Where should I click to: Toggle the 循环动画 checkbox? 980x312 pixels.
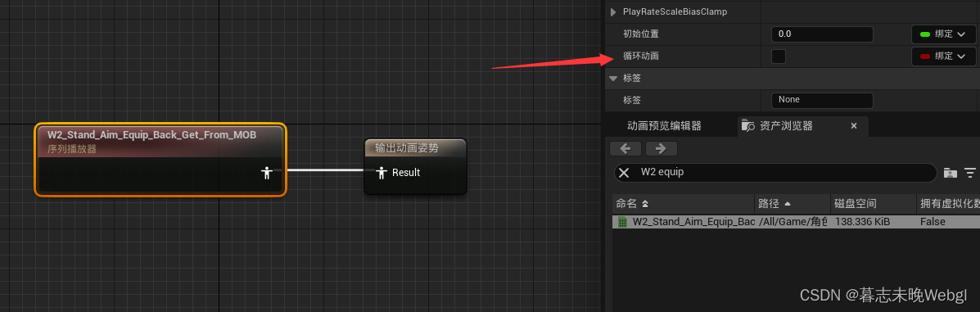pyautogui.click(x=779, y=57)
